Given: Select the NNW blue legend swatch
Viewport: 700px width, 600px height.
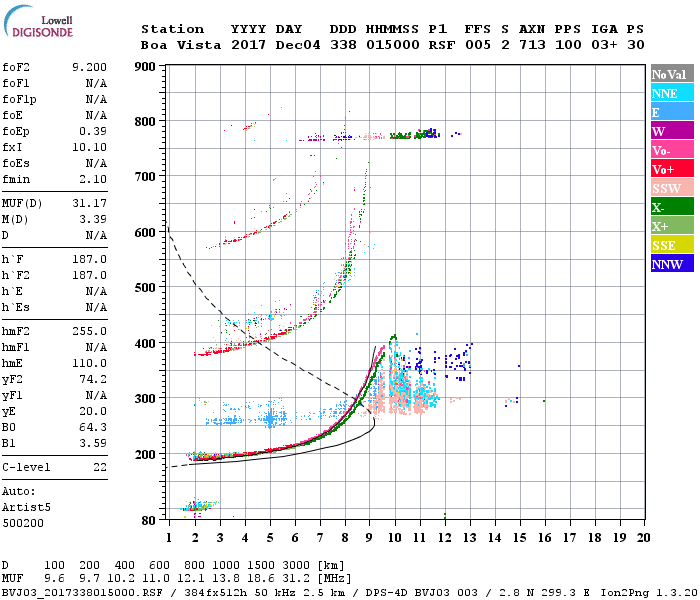Looking at the screenshot, I should click(672, 264).
